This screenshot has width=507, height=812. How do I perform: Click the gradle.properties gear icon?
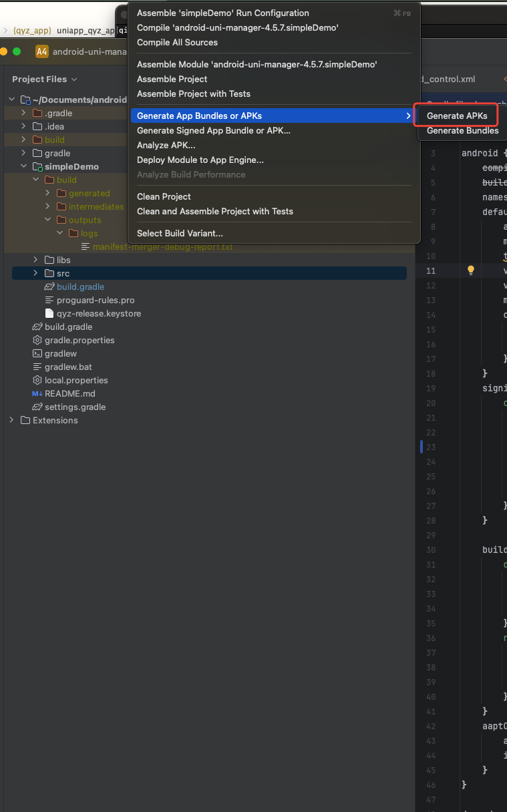[x=37, y=340]
